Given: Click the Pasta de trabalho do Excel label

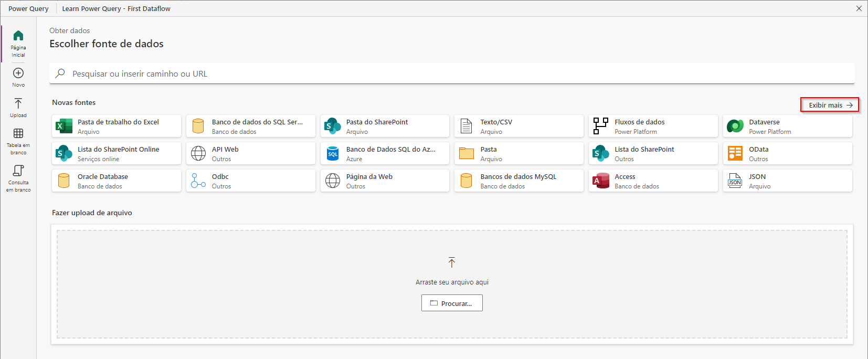Looking at the screenshot, I should (118, 122).
